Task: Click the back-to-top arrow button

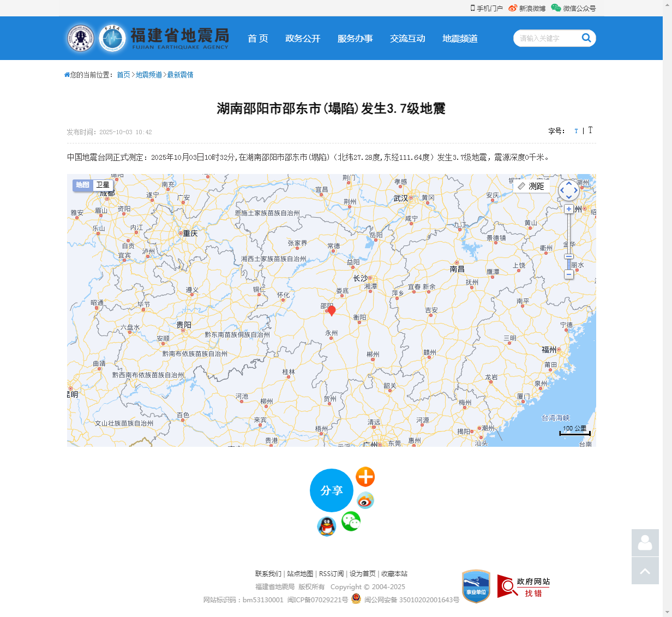Action: pyautogui.click(x=645, y=571)
